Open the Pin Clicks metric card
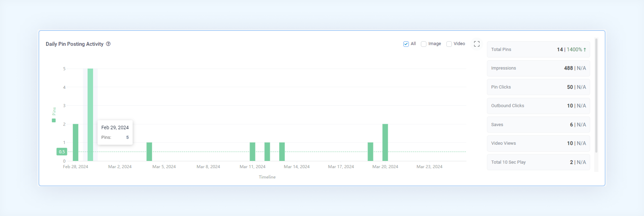644x216 pixels. [538, 87]
